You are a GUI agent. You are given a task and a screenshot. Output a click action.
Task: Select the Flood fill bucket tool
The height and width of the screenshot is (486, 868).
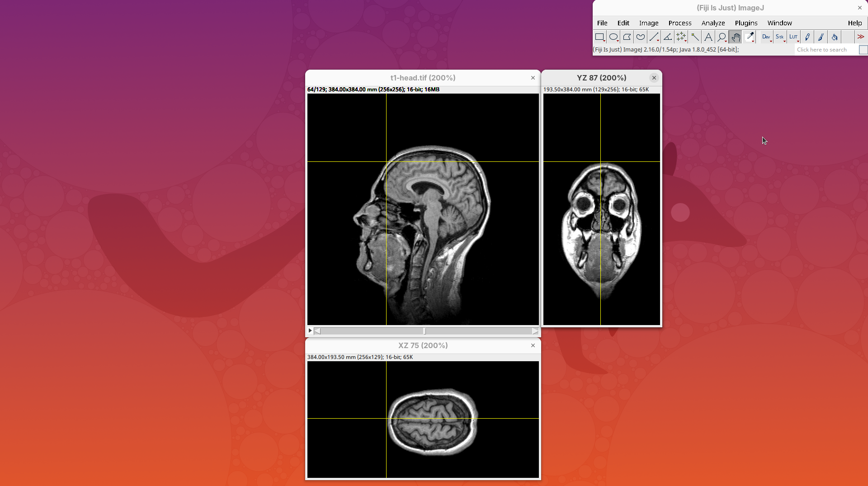point(835,37)
